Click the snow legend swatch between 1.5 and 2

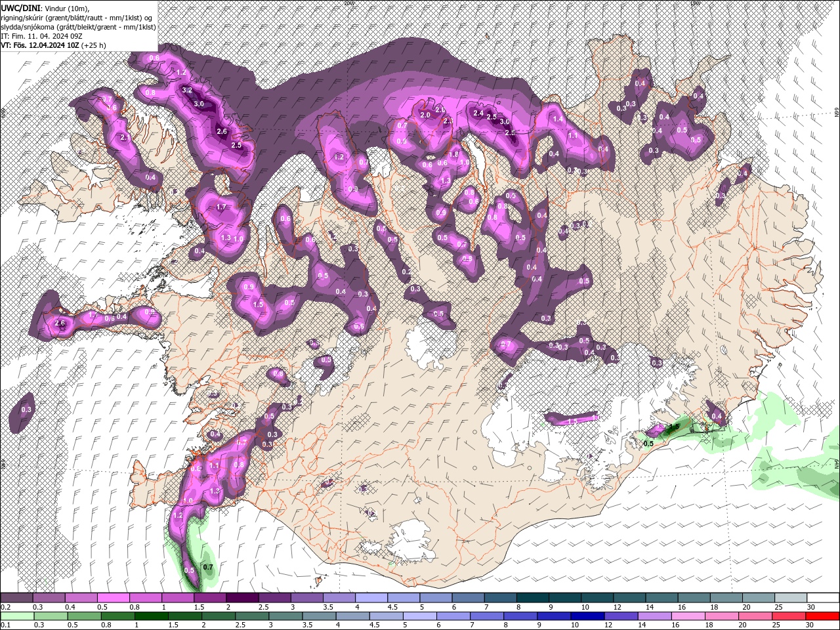click(x=209, y=598)
